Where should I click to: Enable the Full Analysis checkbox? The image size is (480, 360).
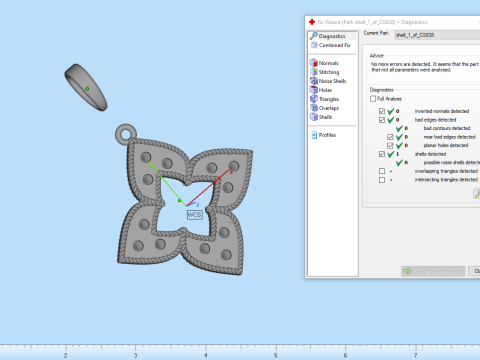(x=373, y=99)
